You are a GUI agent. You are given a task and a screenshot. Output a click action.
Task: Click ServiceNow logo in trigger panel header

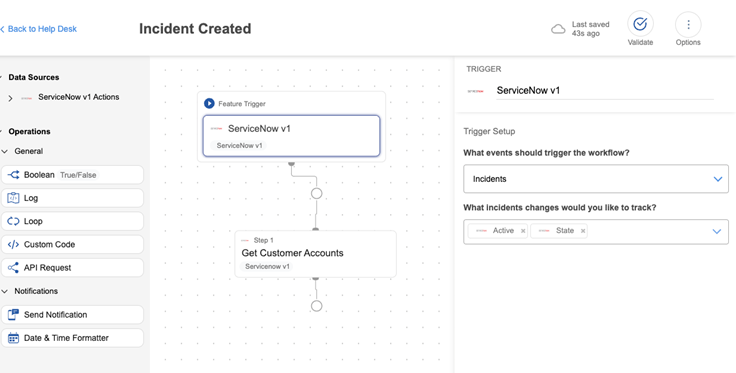click(x=475, y=91)
